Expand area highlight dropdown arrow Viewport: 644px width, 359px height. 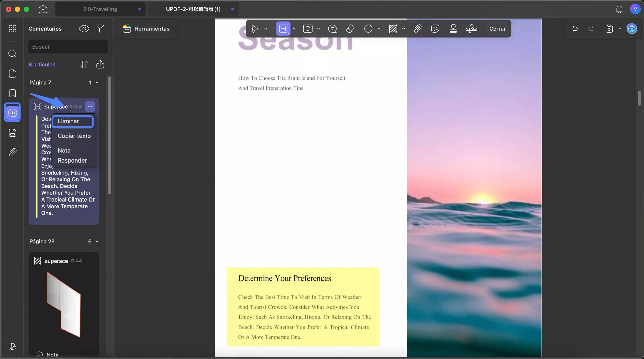[404, 29]
